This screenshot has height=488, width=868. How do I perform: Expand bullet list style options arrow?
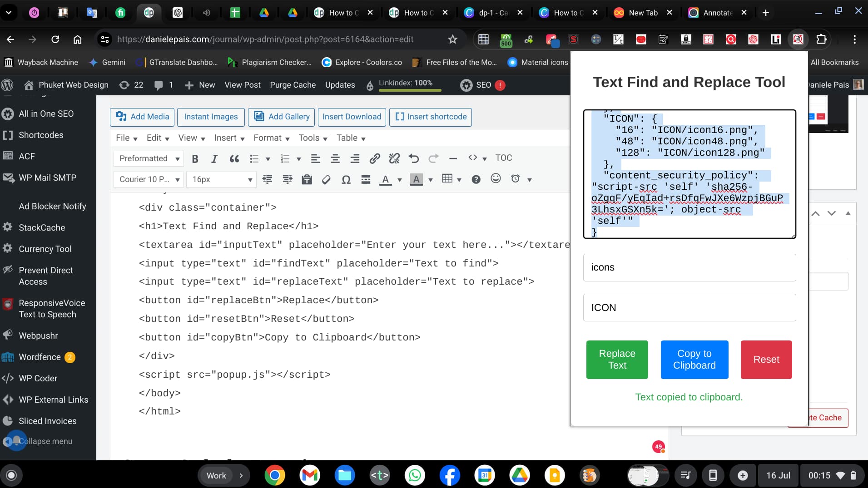click(x=268, y=159)
